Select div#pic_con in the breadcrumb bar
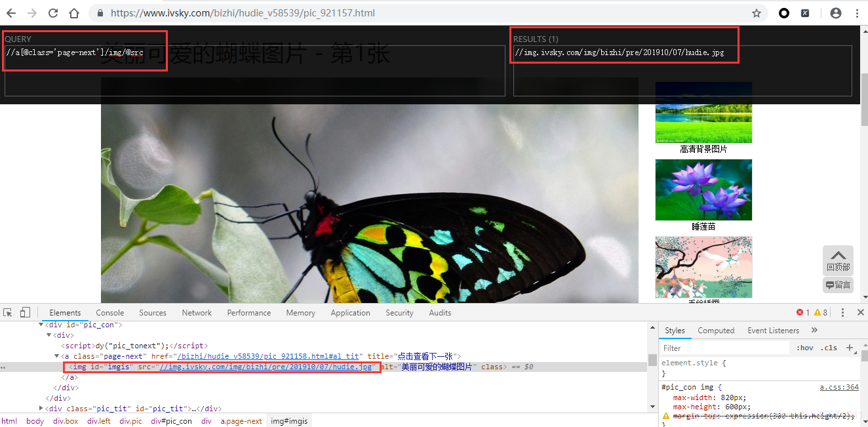Image resolution: width=868 pixels, height=427 pixels. pyautogui.click(x=171, y=421)
